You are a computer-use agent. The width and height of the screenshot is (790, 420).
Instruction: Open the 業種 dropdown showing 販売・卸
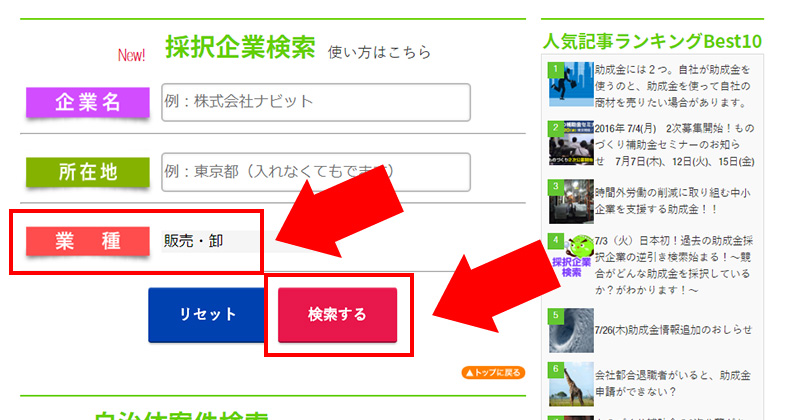coord(206,241)
